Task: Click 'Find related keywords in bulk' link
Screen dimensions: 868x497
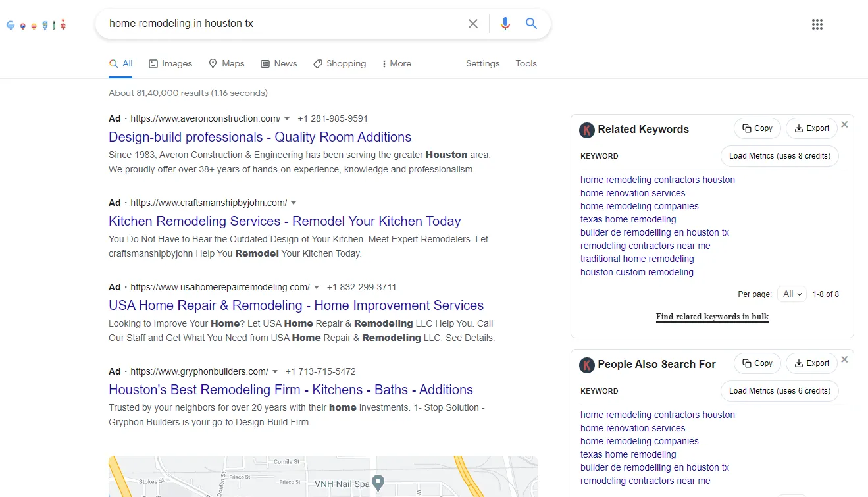Action: pos(712,317)
